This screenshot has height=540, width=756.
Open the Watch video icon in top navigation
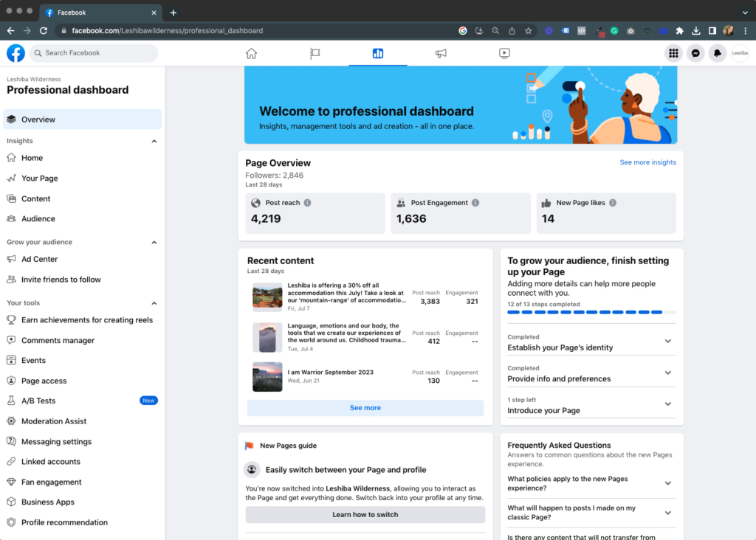[x=504, y=53]
